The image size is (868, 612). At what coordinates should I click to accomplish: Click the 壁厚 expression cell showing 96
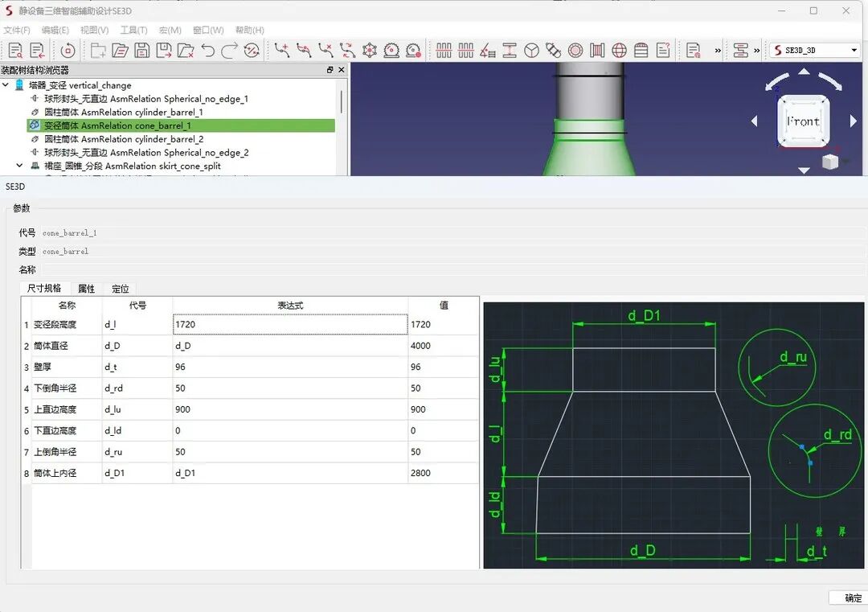(x=290, y=367)
